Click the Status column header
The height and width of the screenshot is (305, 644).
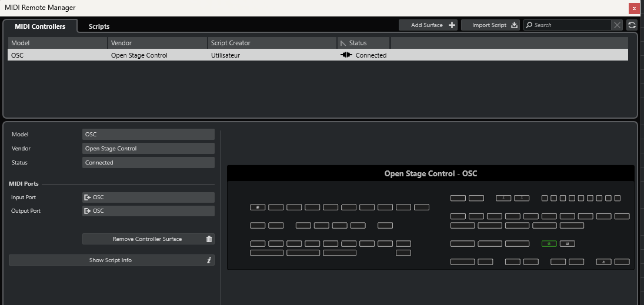pos(363,43)
